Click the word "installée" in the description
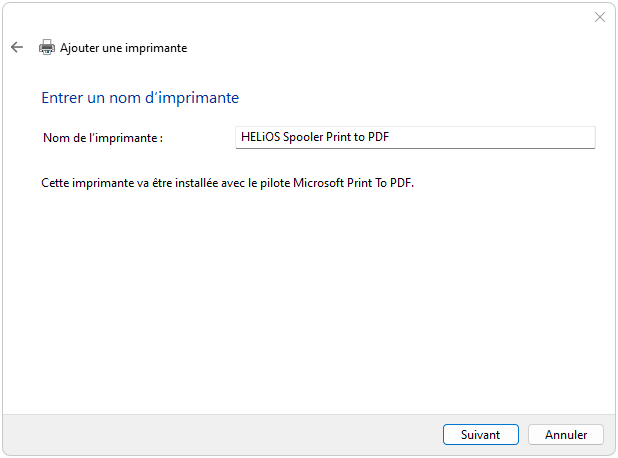Screen dimensions: 618x458 click(x=196, y=183)
